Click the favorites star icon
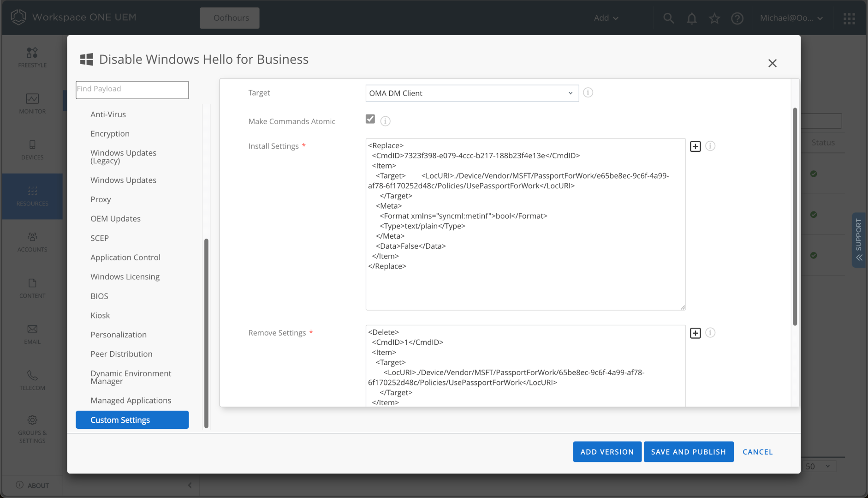The height and width of the screenshot is (498, 868). point(714,18)
